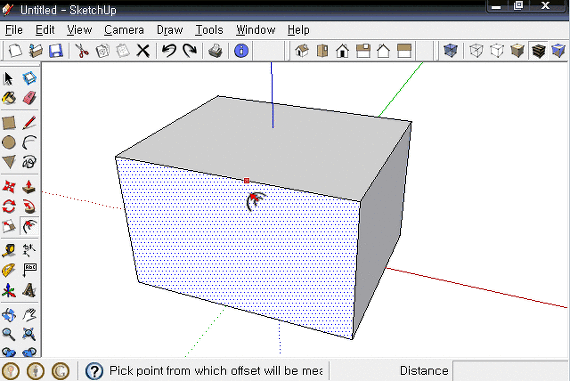
Task: Open the Tools menu
Action: 209,30
